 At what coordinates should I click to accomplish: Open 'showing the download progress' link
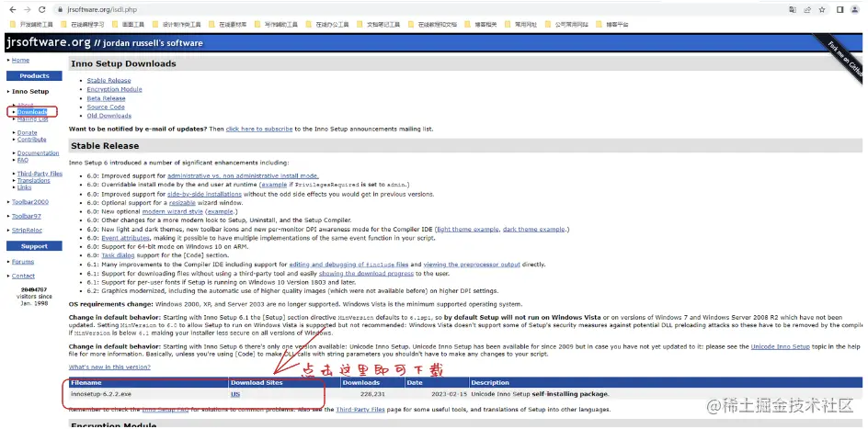click(x=366, y=273)
